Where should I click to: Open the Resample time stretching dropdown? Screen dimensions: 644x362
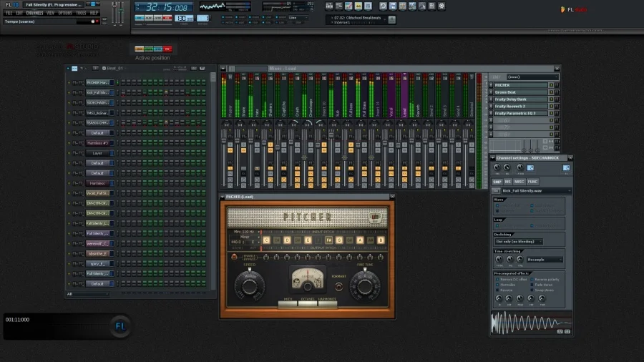tap(545, 260)
